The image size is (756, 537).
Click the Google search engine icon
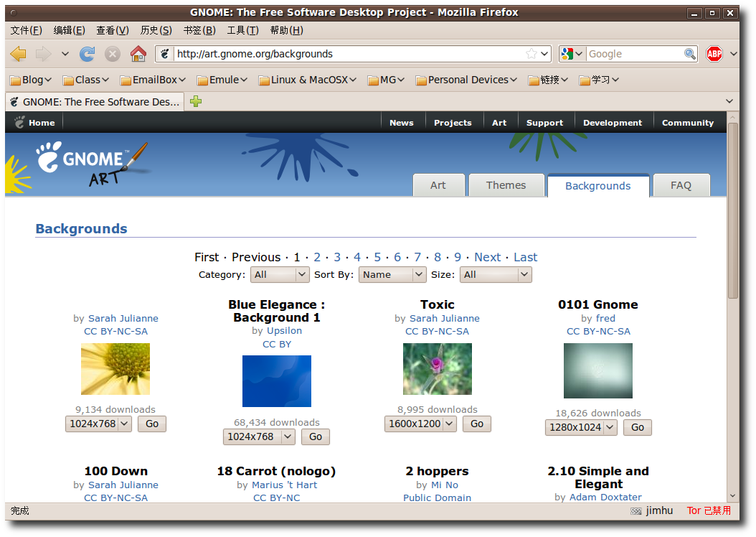567,54
